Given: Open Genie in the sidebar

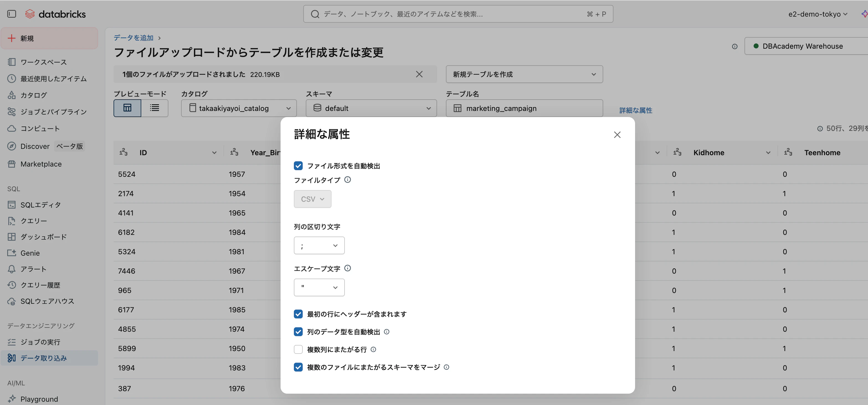Looking at the screenshot, I should click(49, 253).
